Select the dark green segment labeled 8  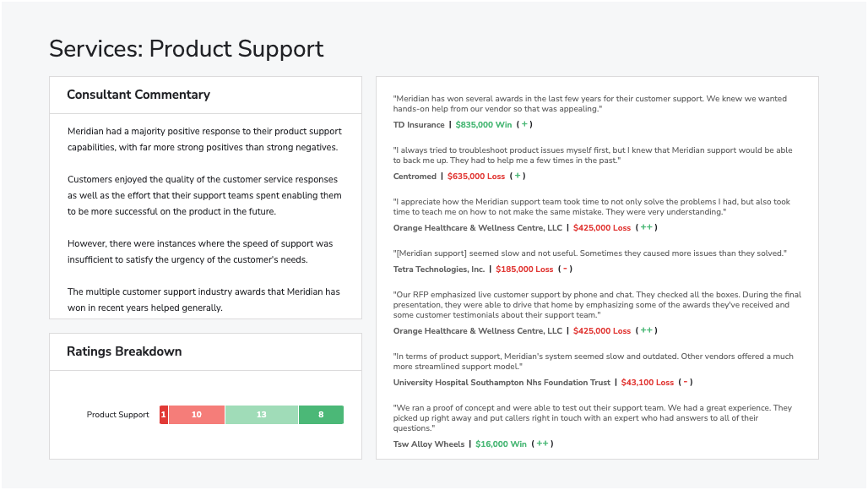[321, 415]
